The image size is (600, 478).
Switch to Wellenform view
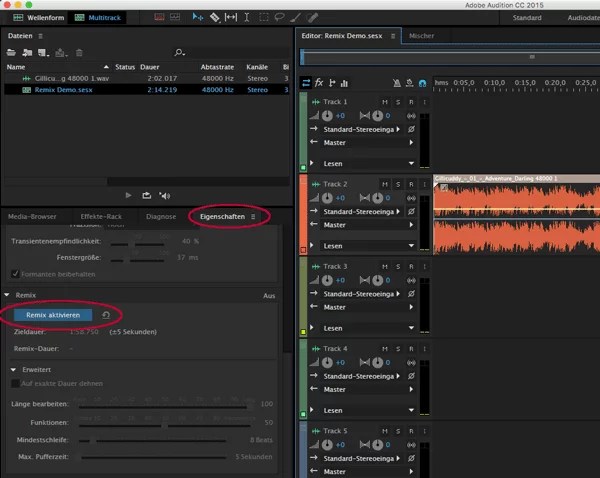click(38, 18)
